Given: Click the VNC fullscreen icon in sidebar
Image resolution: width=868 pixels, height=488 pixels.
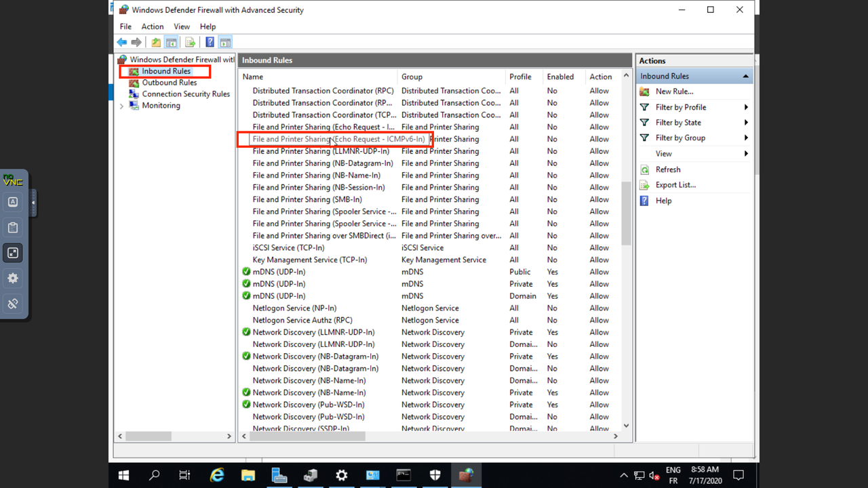Looking at the screenshot, I should point(13,253).
